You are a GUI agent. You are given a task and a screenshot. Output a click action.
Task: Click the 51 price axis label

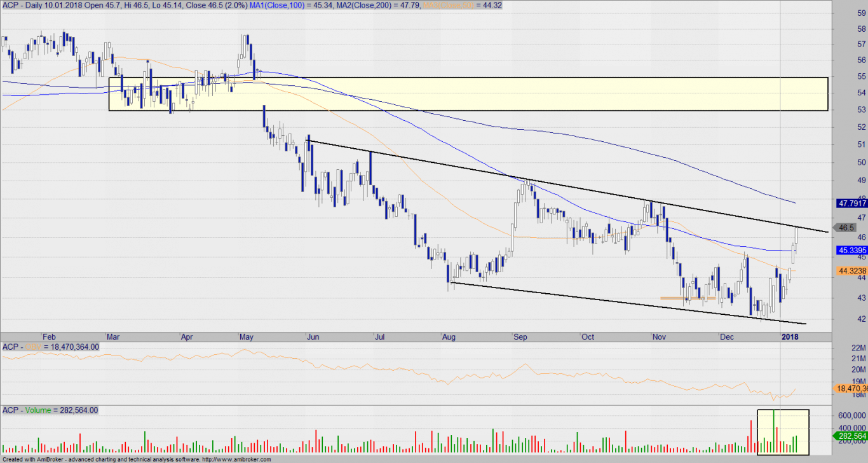click(x=862, y=144)
